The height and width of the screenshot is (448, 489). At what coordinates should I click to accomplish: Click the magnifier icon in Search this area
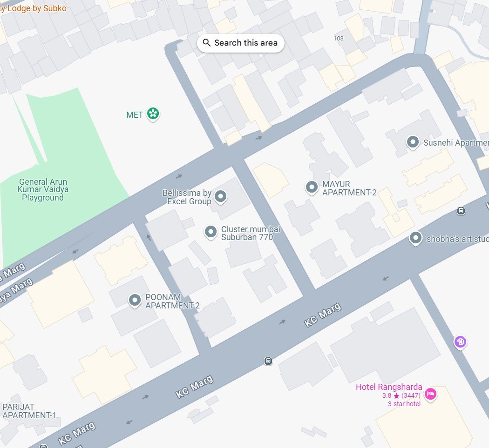[206, 43]
